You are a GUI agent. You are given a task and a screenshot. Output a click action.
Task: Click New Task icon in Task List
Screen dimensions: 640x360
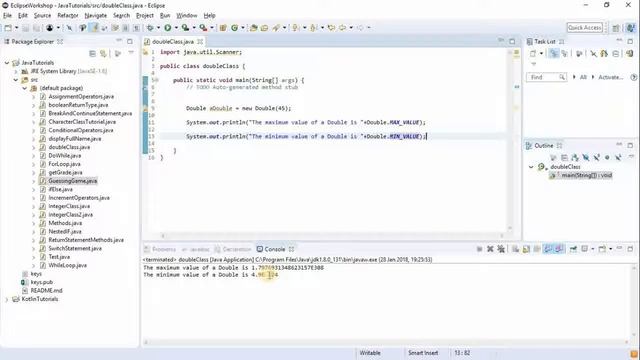(x=533, y=53)
